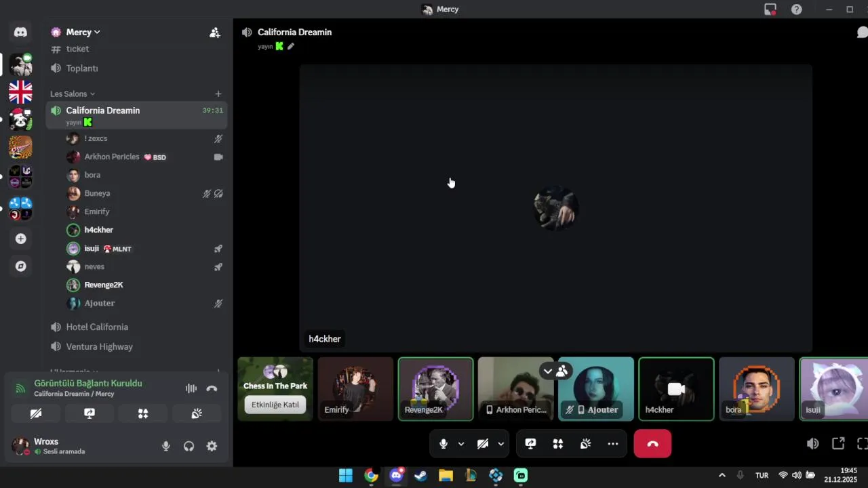Screen dimensions: 868x488
Task: Create channel plus beside Les Salons
Action: (x=218, y=94)
